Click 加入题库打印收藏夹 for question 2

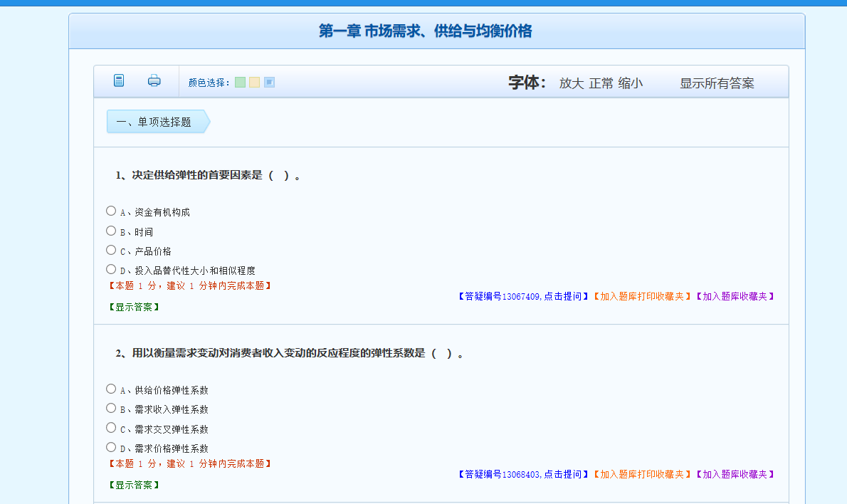tap(641, 474)
